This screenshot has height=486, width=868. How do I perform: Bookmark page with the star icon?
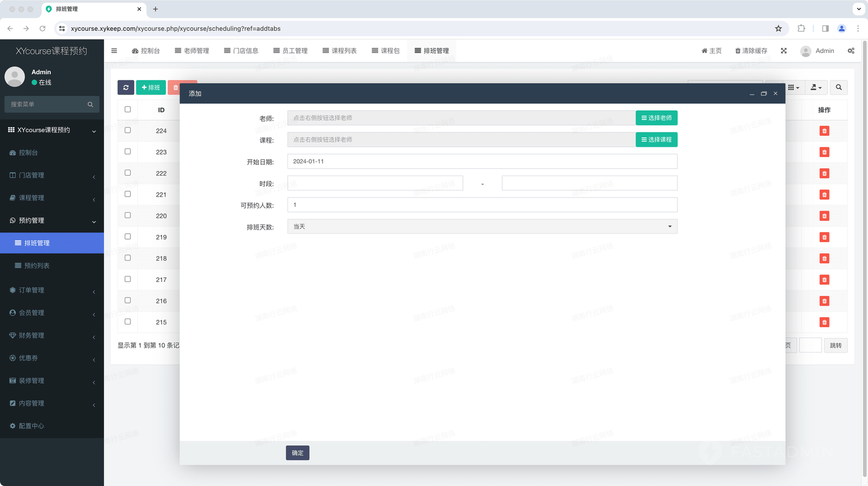(778, 29)
